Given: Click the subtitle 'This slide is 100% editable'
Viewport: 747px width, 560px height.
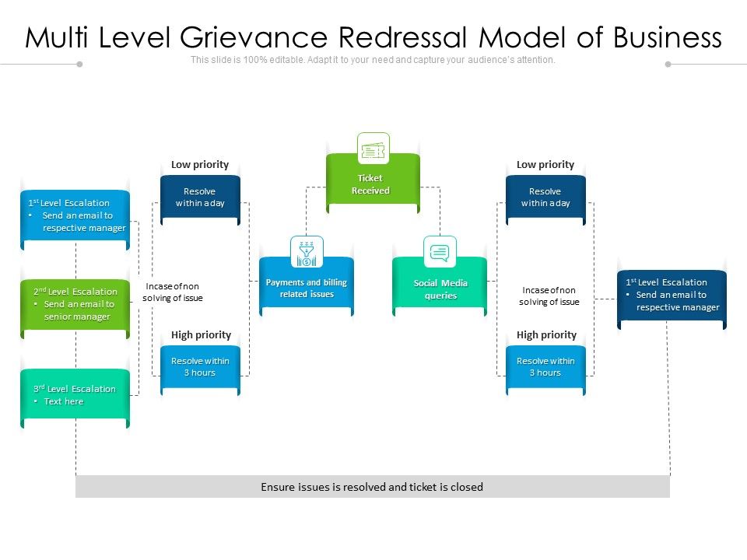Looking at the screenshot, I should (373, 60).
